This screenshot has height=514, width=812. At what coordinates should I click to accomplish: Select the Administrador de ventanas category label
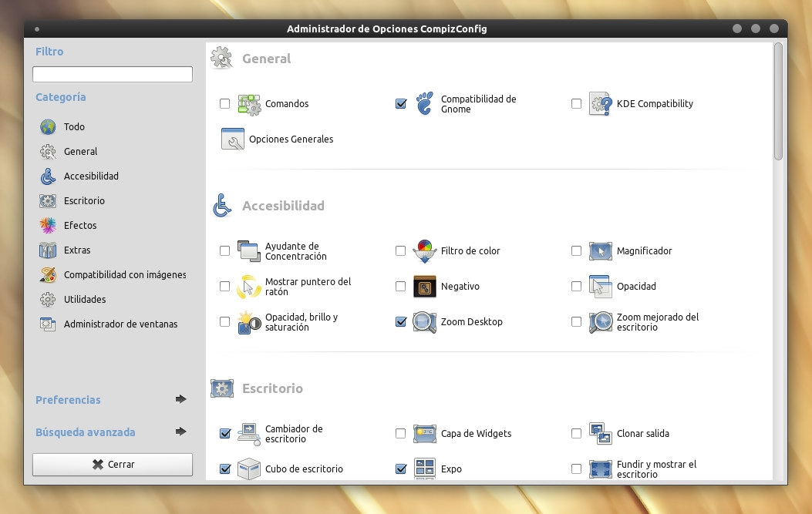(x=120, y=324)
